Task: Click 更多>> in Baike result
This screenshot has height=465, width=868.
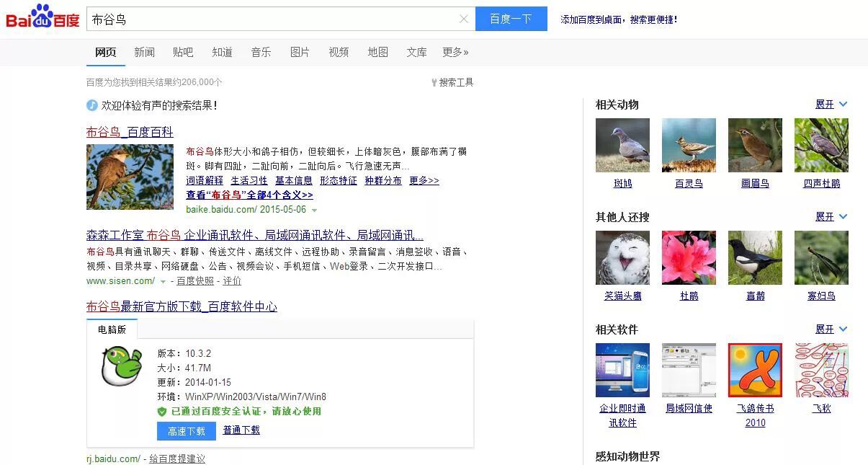Action: 424,180
